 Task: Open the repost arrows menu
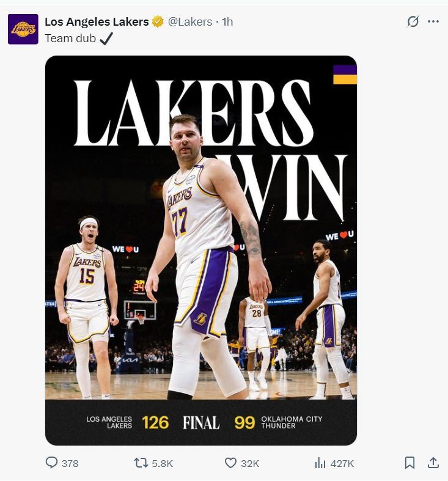click(x=141, y=463)
